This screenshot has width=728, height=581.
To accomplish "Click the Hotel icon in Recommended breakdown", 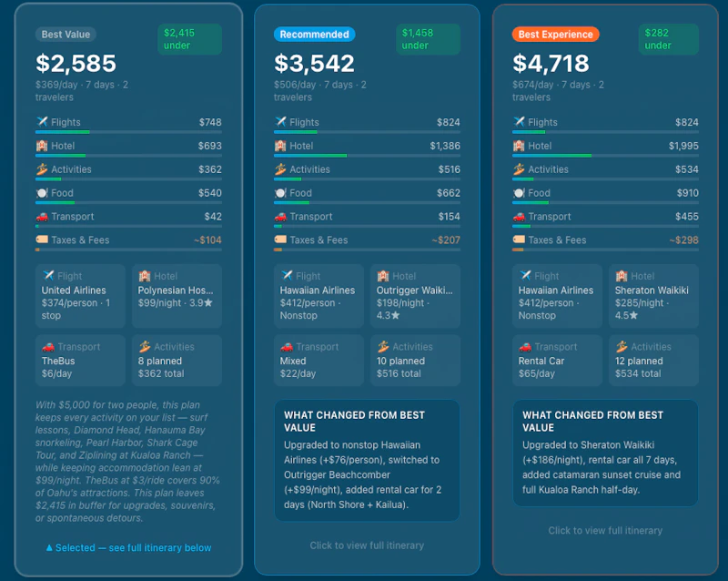I will click(x=280, y=146).
